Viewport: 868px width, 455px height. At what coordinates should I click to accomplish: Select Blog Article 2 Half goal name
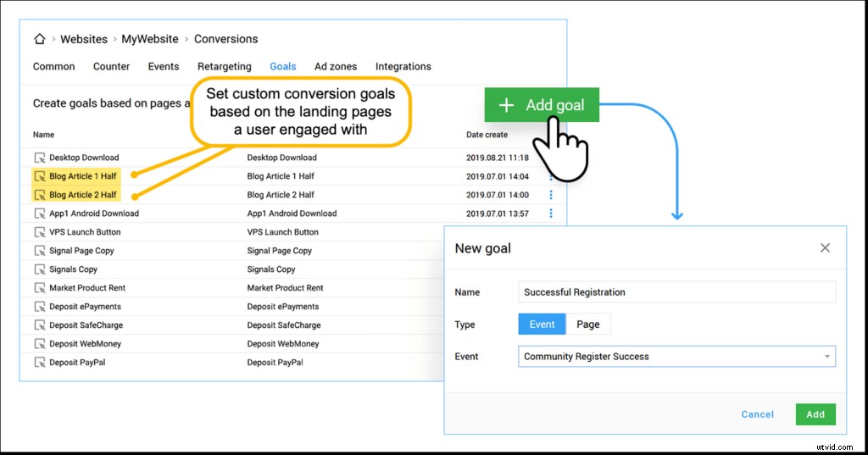point(83,195)
